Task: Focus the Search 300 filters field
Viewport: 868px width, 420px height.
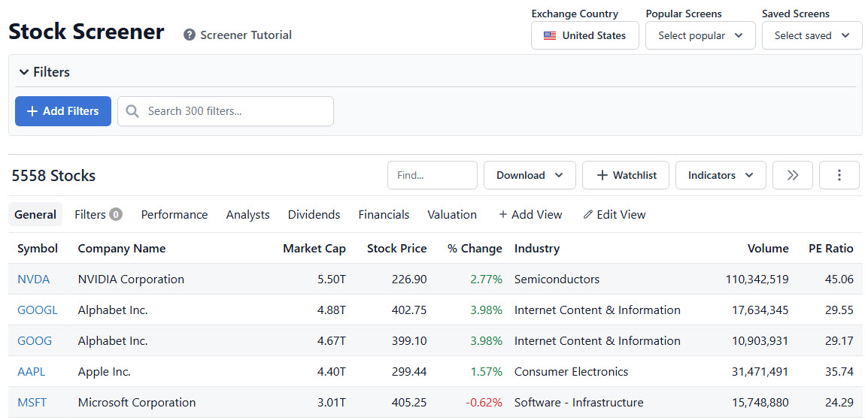Action: click(x=226, y=111)
